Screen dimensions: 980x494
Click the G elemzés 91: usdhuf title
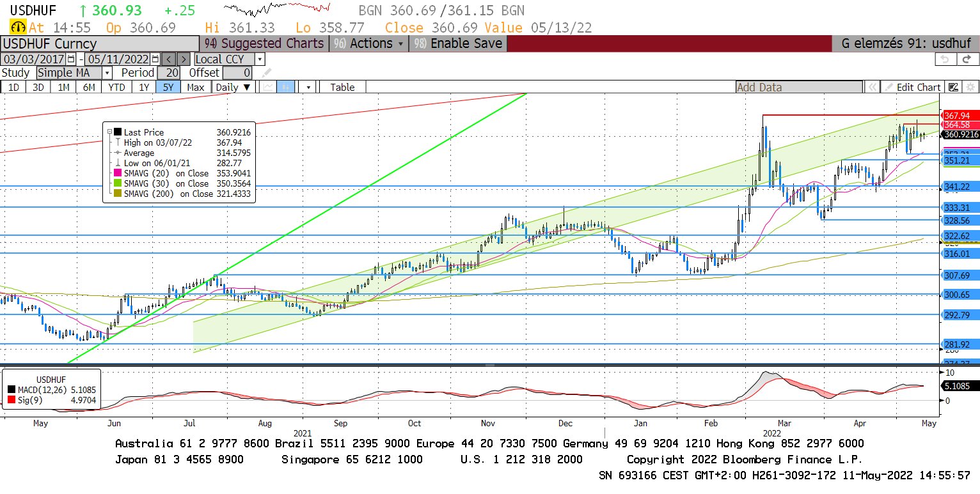(906, 43)
